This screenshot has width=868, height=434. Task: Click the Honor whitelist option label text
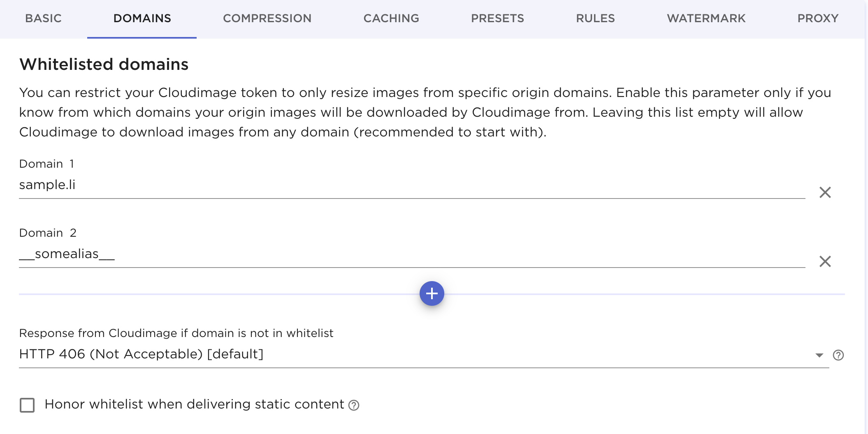coord(194,404)
